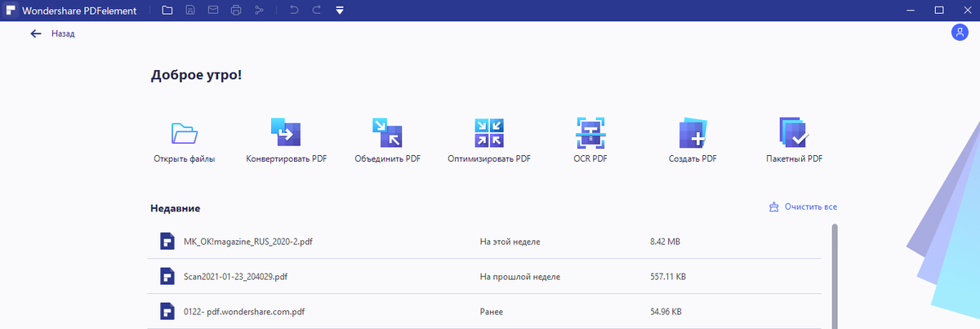Click the Создать PDF label
This screenshot has height=329, width=980.
click(693, 159)
